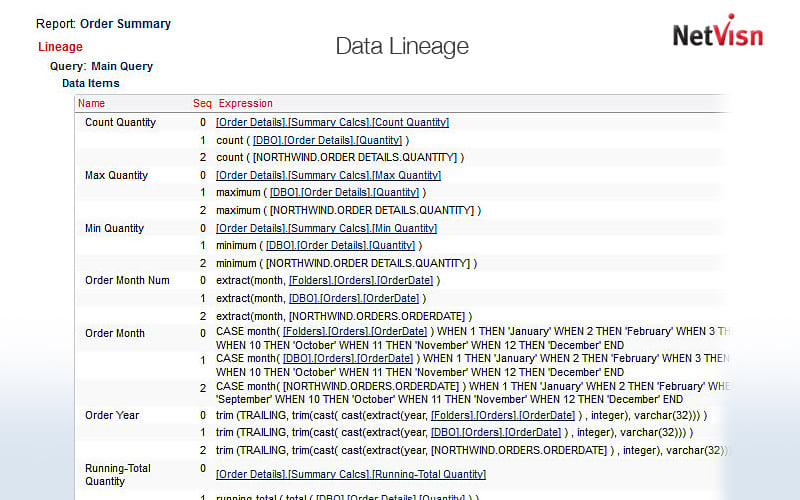This screenshot has height=500, width=800.
Task: Open the Max Quantity summary calc link
Action: coord(328,175)
